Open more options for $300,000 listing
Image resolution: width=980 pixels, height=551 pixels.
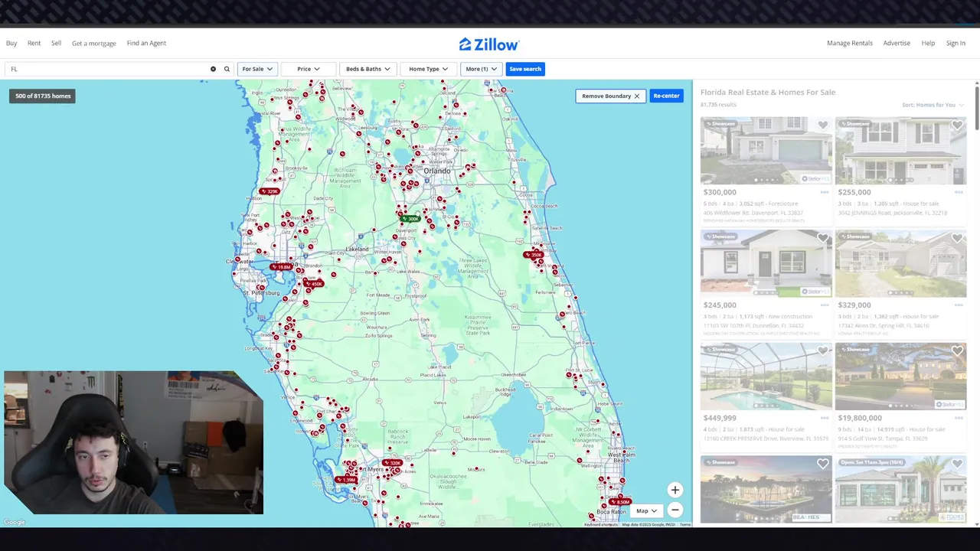[x=825, y=192]
